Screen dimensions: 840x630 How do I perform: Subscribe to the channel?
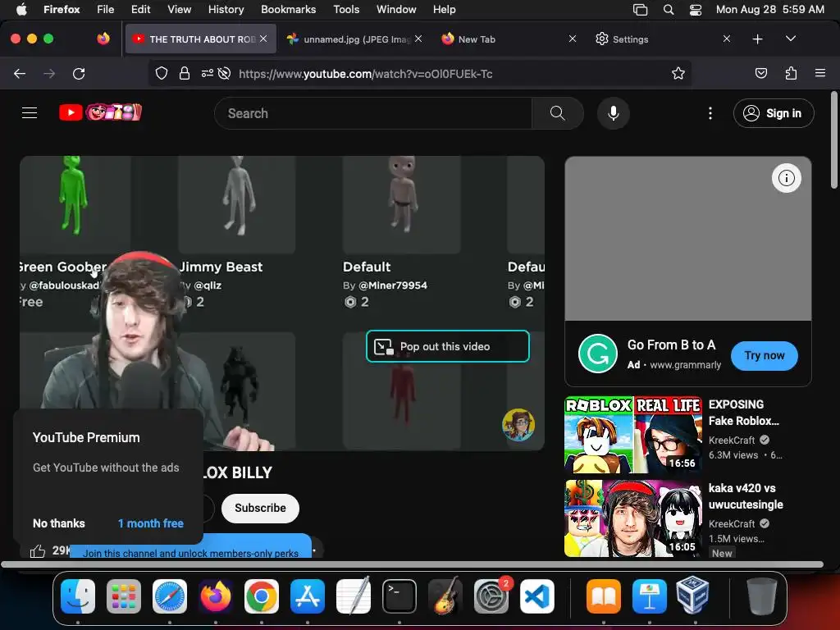[260, 508]
